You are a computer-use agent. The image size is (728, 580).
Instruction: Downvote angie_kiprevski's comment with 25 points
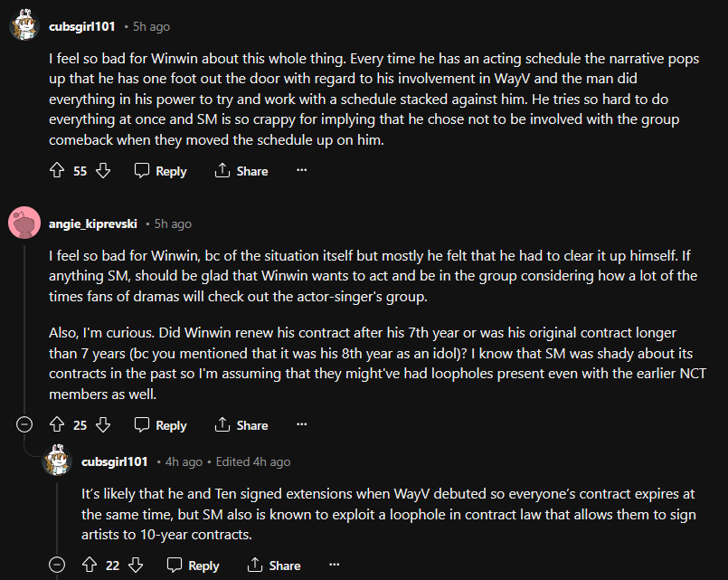pyautogui.click(x=102, y=425)
